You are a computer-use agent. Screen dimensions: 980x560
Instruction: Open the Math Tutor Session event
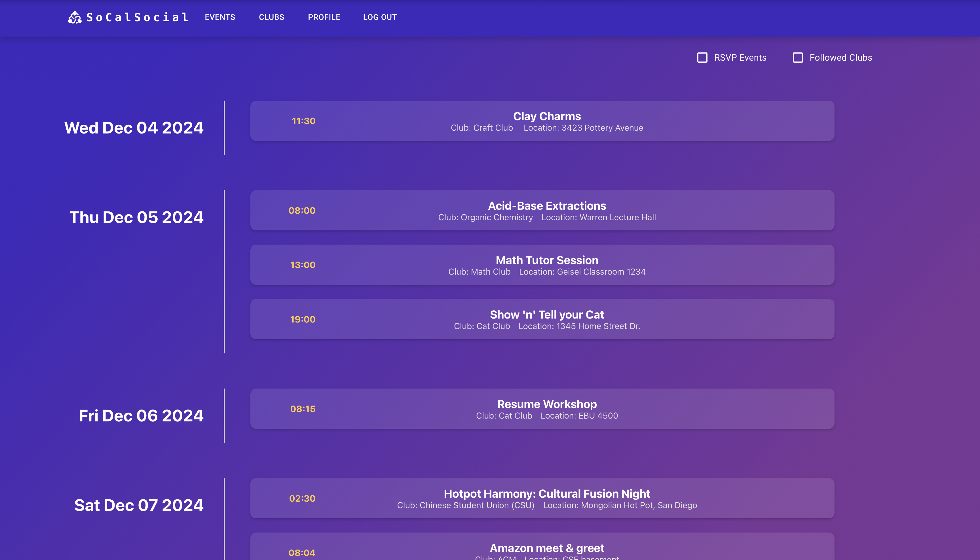pos(542,265)
